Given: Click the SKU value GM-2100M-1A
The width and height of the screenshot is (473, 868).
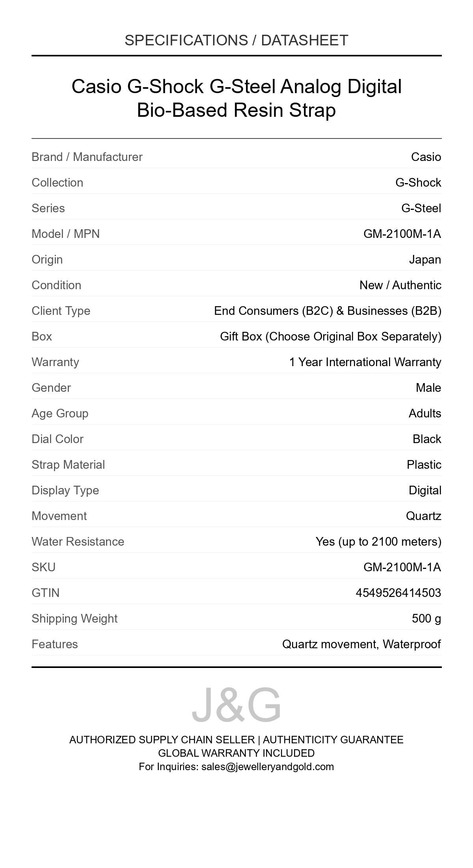Looking at the screenshot, I should 402,567.
